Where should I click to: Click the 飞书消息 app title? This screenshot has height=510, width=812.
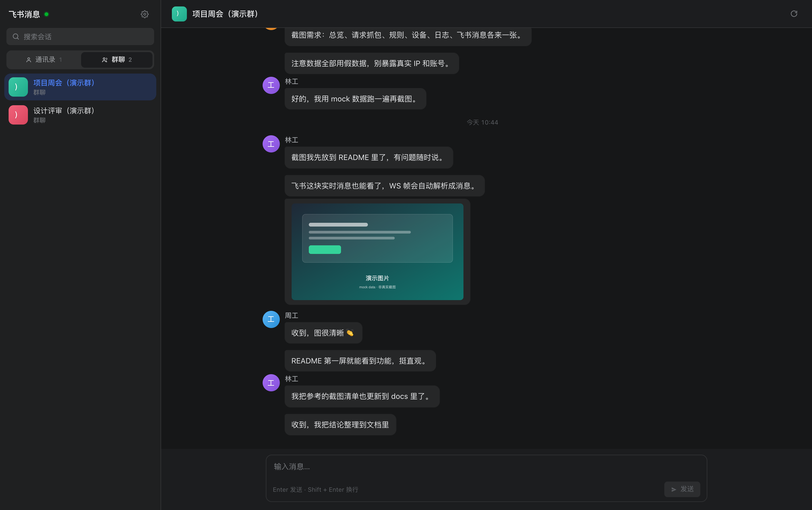point(24,14)
